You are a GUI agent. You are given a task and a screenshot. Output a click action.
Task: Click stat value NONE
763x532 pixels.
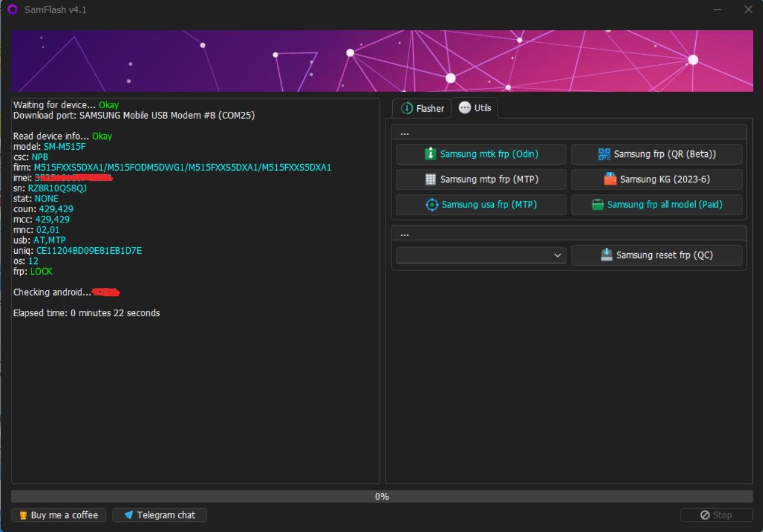[x=46, y=199]
